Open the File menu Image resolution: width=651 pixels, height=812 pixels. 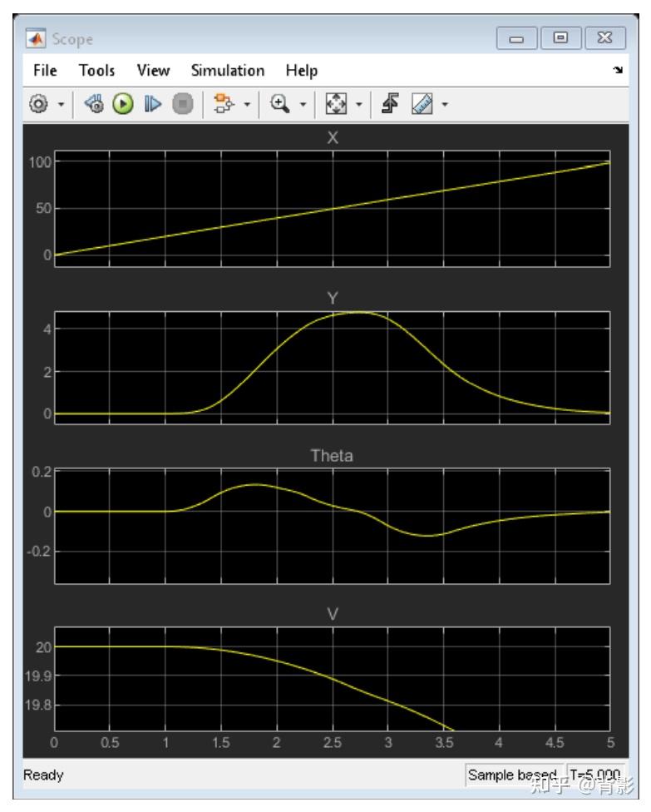[45, 71]
